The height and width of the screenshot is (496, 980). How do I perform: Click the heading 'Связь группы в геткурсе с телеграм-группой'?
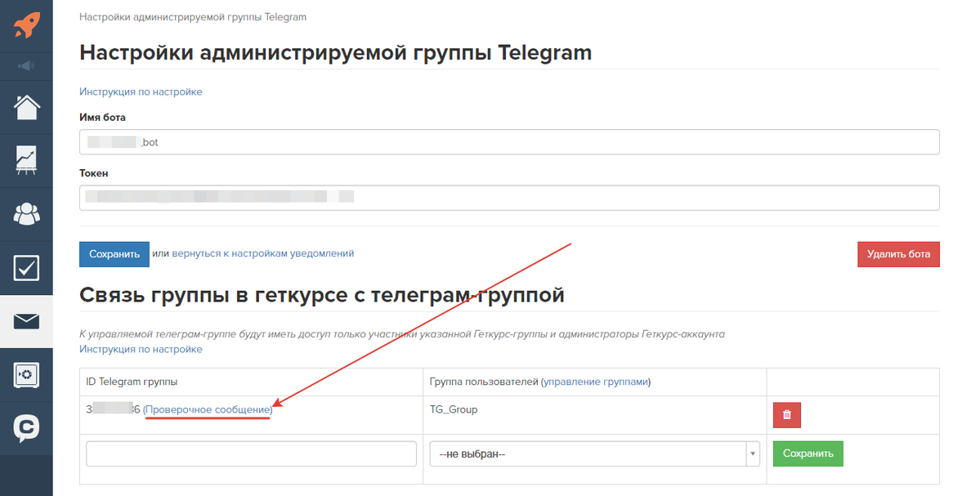pyautogui.click(x=322, y=294)
